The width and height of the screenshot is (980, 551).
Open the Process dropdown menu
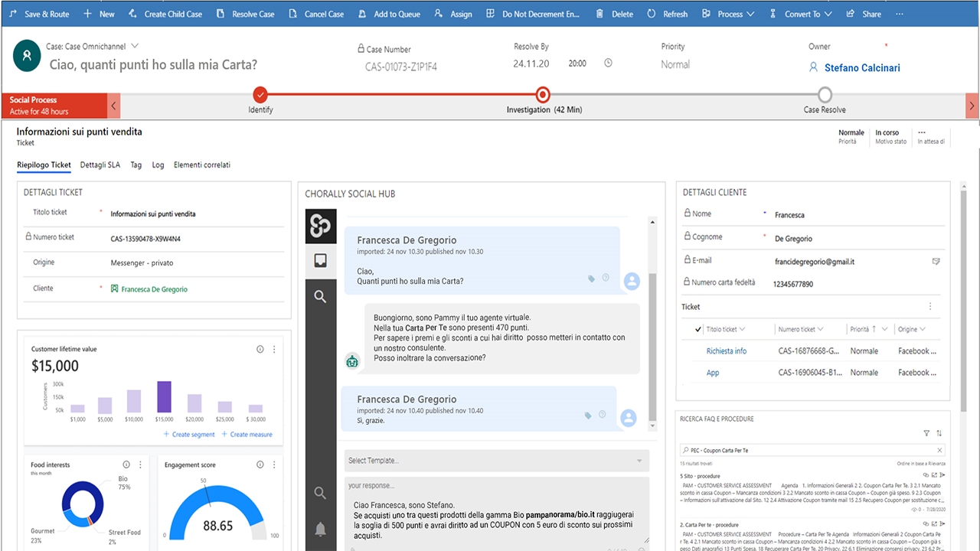pyautogui.click(x=727, y=14)
